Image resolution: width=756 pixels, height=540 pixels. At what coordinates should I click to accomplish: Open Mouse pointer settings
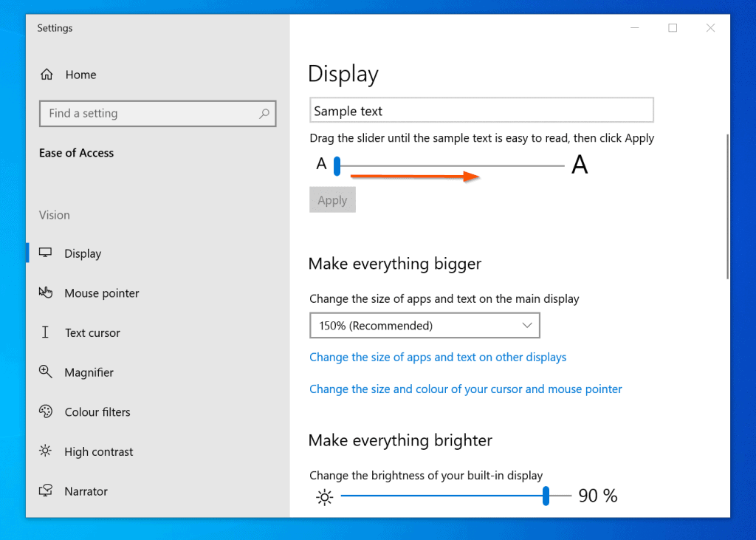158,293
